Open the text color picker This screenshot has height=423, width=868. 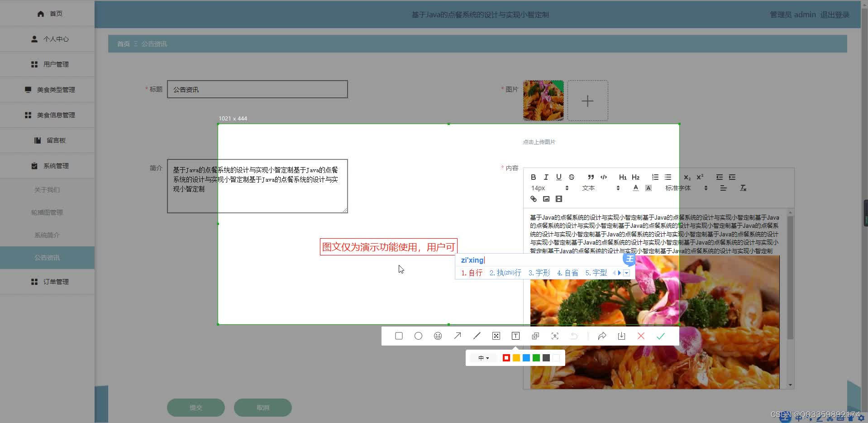click(635, 188)
